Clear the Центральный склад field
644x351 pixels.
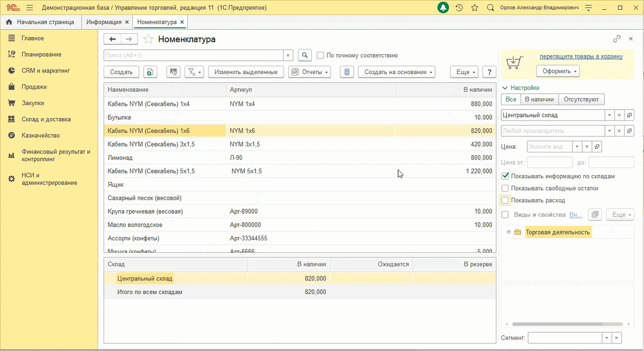point(619,115)
